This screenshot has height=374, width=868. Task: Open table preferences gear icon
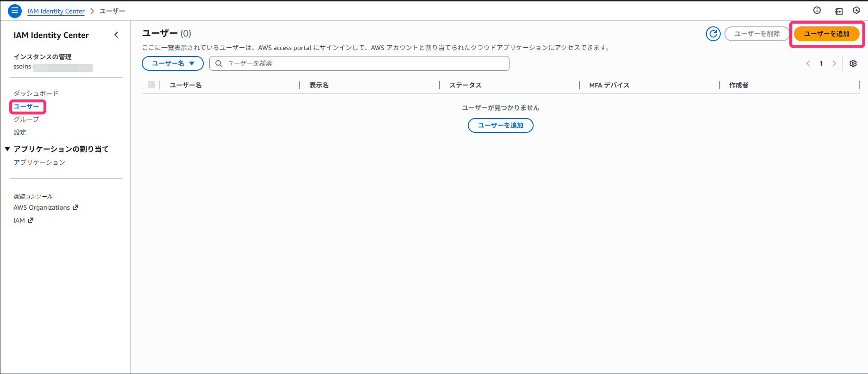pyautogui.click(x=853, y=63)
